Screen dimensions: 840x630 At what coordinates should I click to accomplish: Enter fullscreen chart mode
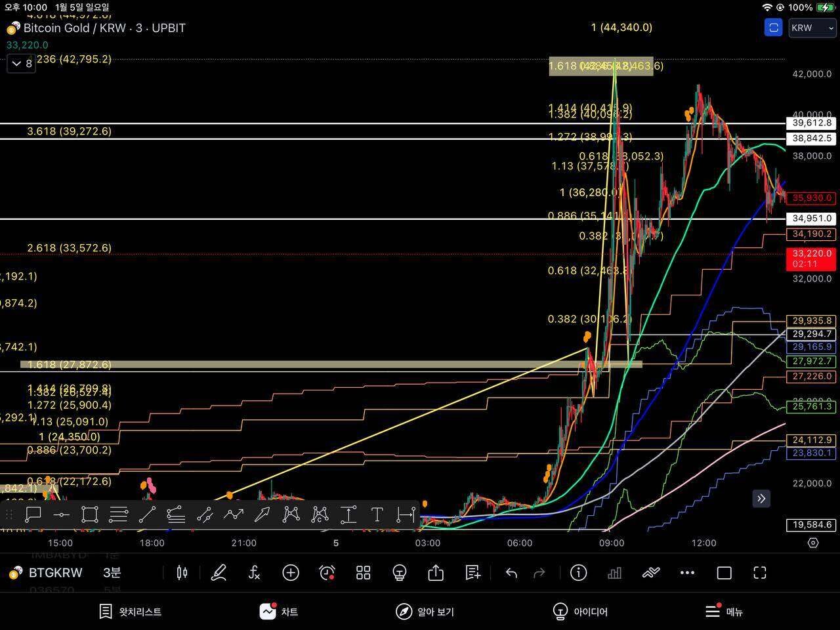[760, 573]
